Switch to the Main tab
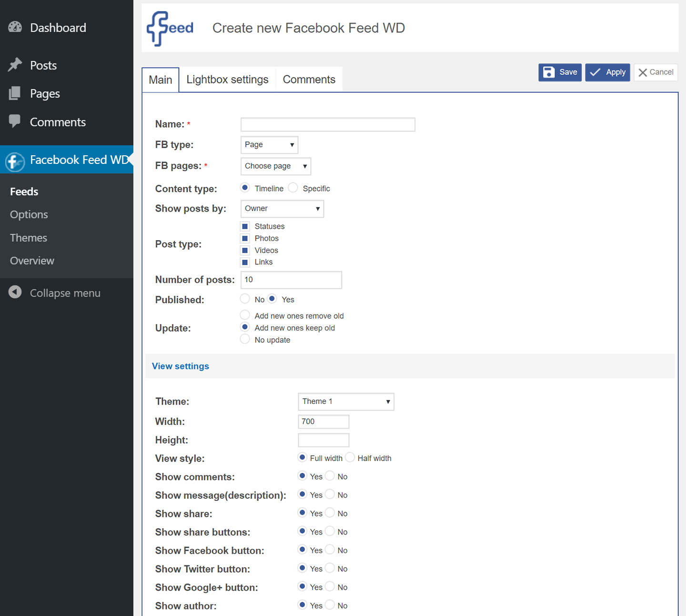 161,80
